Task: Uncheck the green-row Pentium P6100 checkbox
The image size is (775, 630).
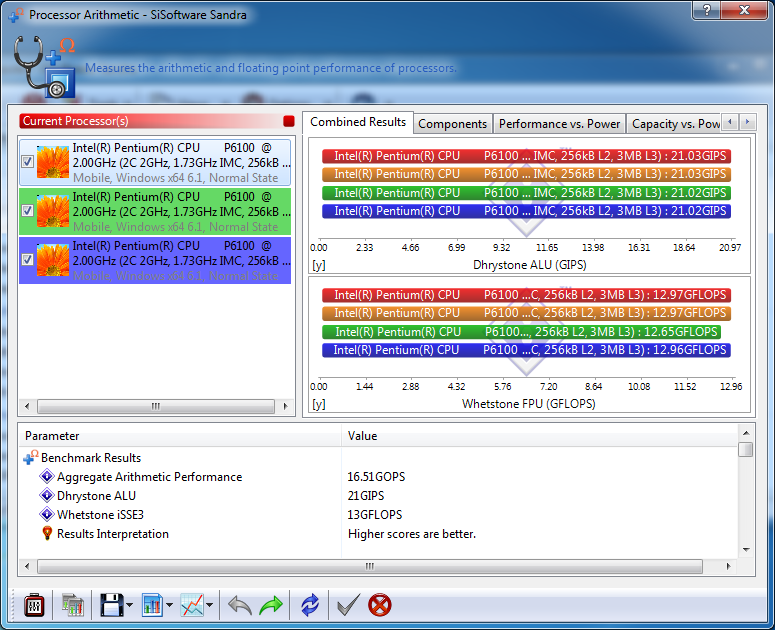Action: (x=27, y=211)
